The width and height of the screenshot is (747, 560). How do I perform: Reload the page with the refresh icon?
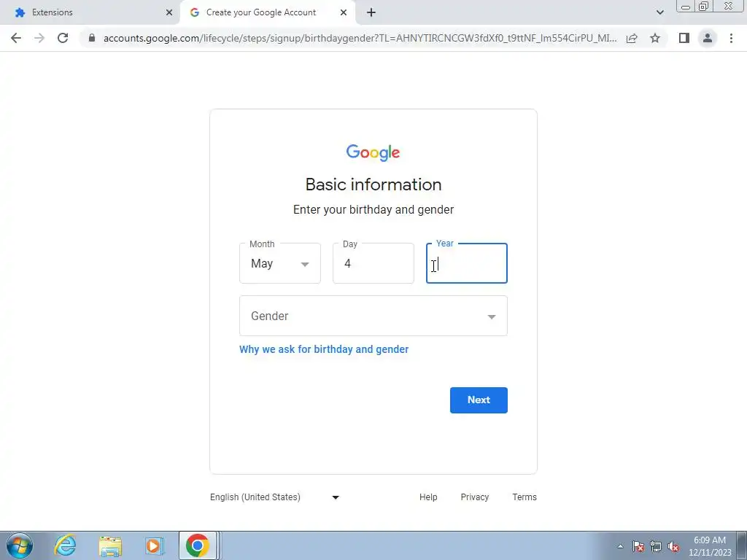pyautogui.click(x=63, y=38)
